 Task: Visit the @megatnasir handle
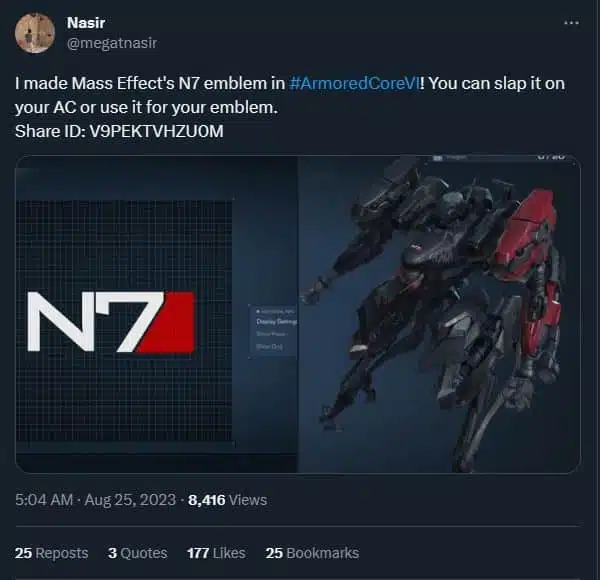click(112, 43)
